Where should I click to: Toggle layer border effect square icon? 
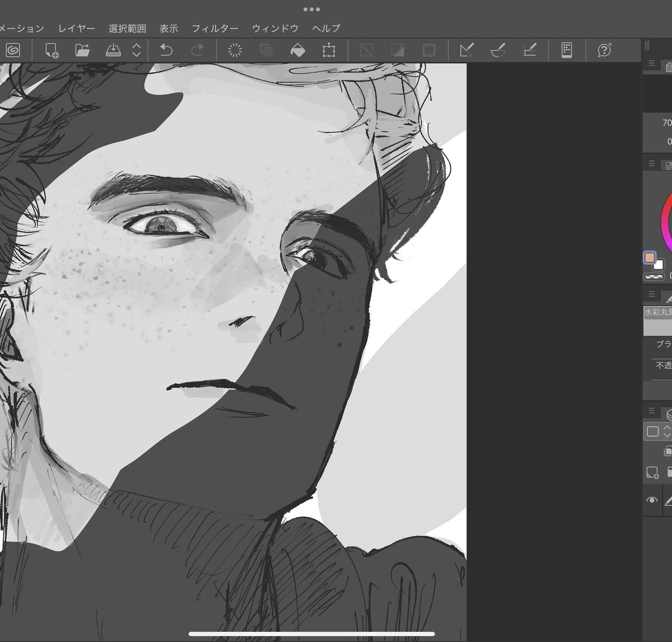(652, 431)
